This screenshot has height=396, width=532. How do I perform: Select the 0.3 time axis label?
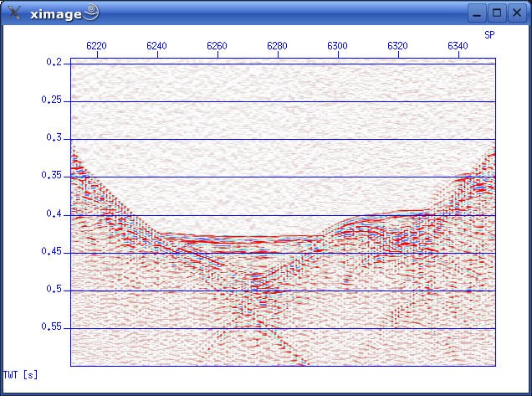click(x=54, y=138)
